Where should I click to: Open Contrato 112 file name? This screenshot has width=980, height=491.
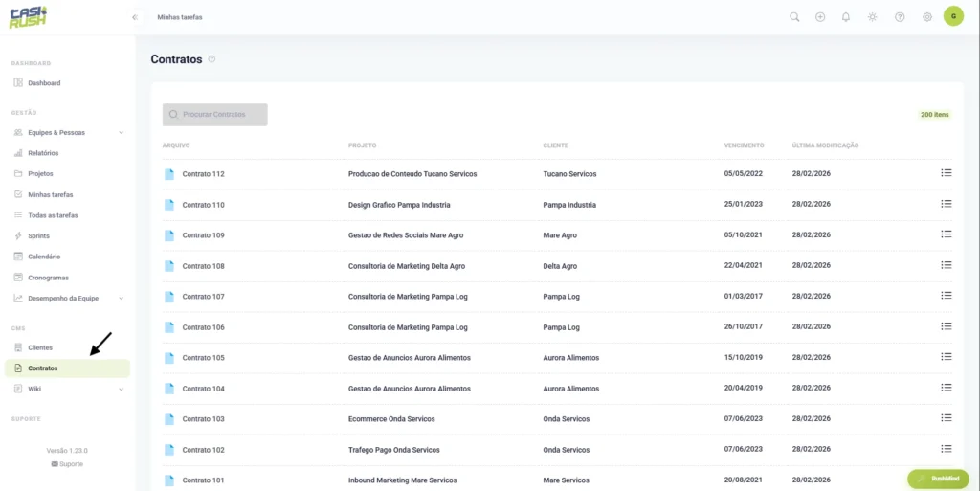(x=203, y=174)
